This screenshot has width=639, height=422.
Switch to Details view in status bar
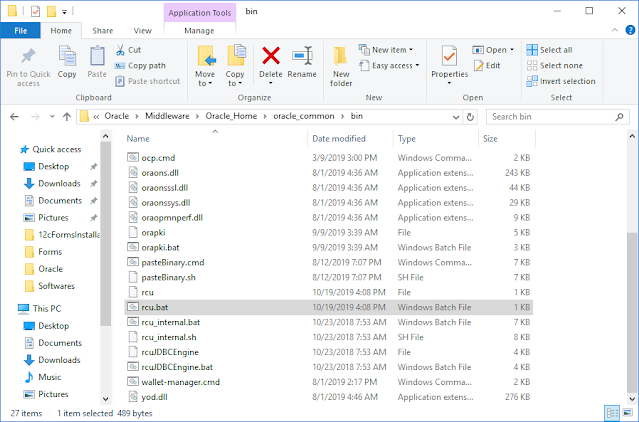click(x=612, y=413)
